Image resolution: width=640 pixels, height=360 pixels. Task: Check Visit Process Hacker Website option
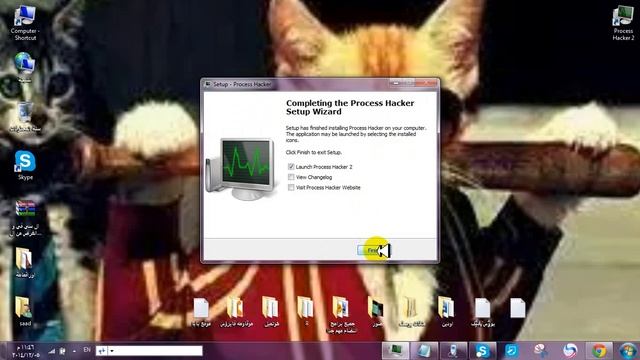point(291,188)
